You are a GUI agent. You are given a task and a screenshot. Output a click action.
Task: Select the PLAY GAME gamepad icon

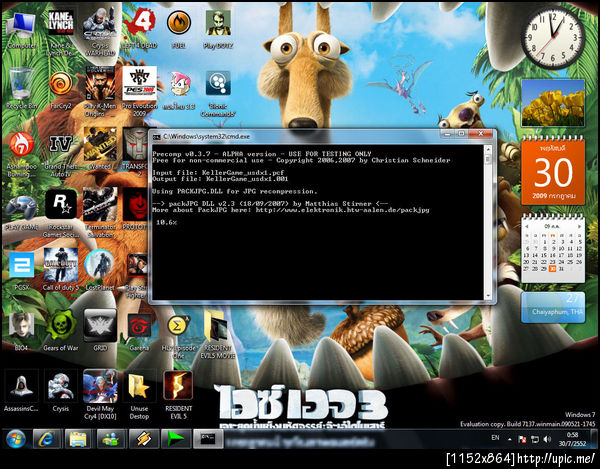(x=21, y=212)
